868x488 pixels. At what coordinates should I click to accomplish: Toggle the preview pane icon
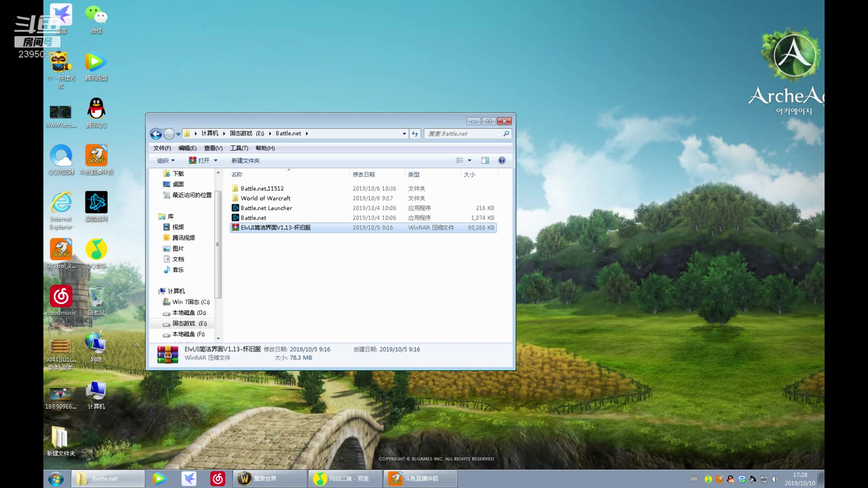pos(485,160)
